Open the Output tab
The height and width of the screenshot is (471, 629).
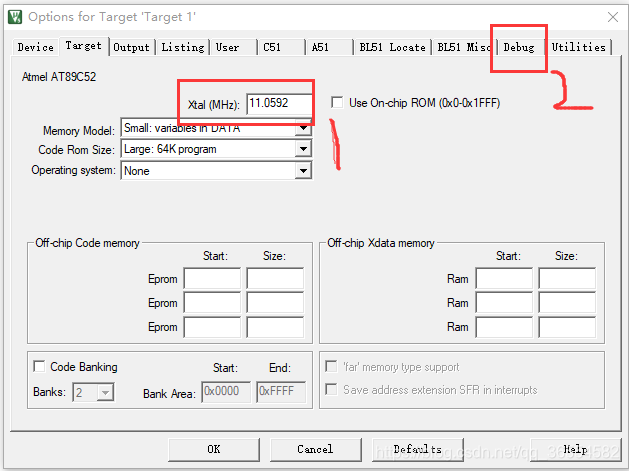[132, 47]
